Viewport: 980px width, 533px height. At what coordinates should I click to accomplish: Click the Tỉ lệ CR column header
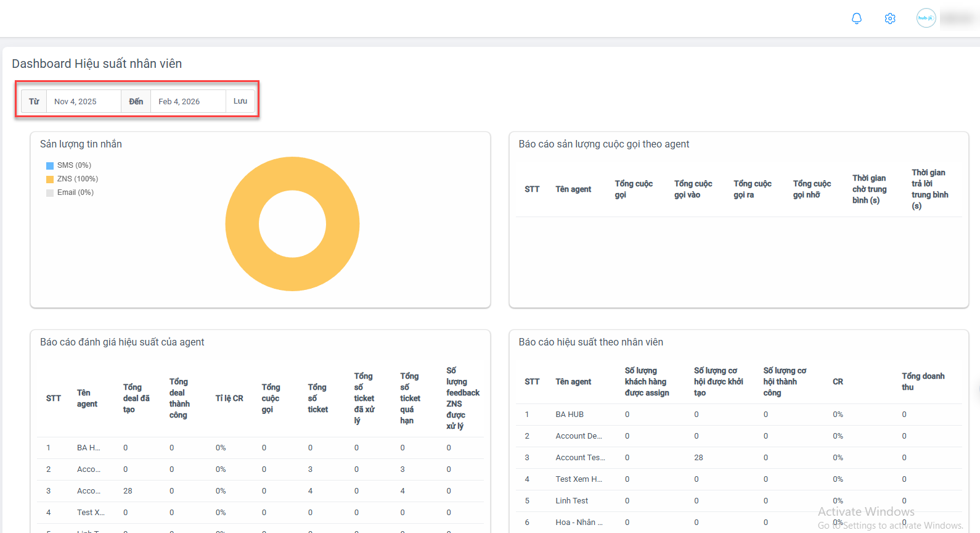pos(229,399)
